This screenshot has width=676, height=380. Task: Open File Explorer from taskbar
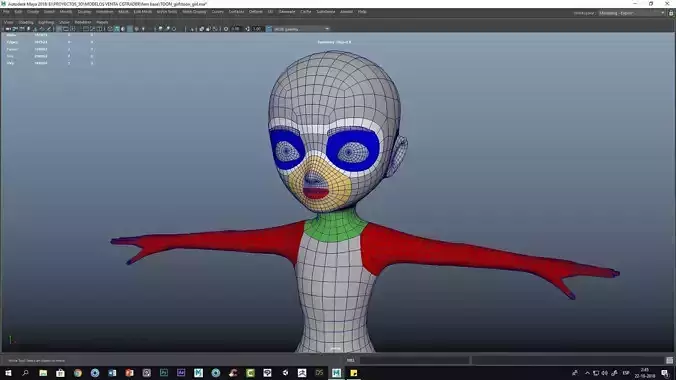43,373
